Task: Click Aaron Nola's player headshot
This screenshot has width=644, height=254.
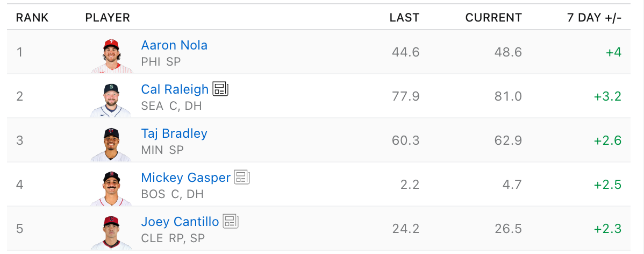Action: [x=111, y=55]
